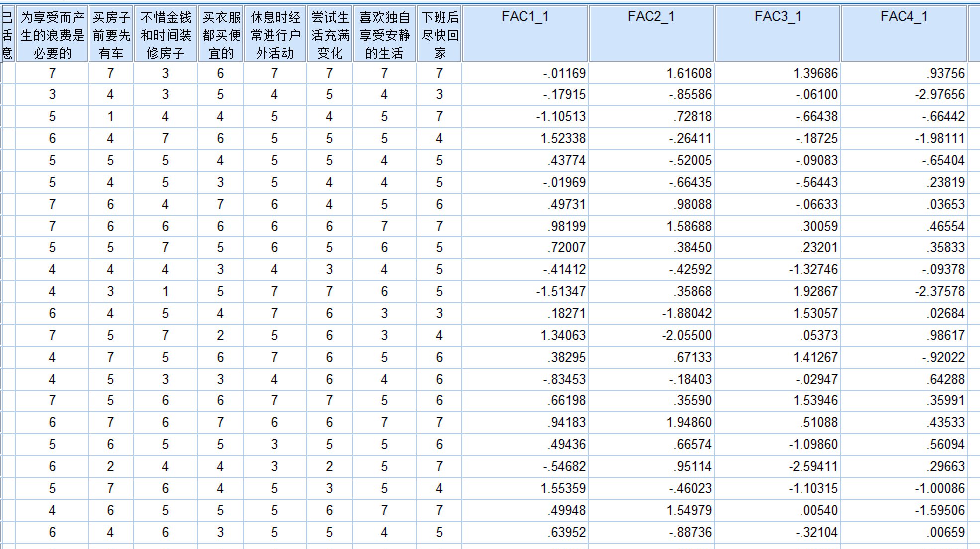Image resolution: width=980 pixels, height=549 pixels.
Task: Click the FAC3_1 cell 1.53057
Action: 778,314
